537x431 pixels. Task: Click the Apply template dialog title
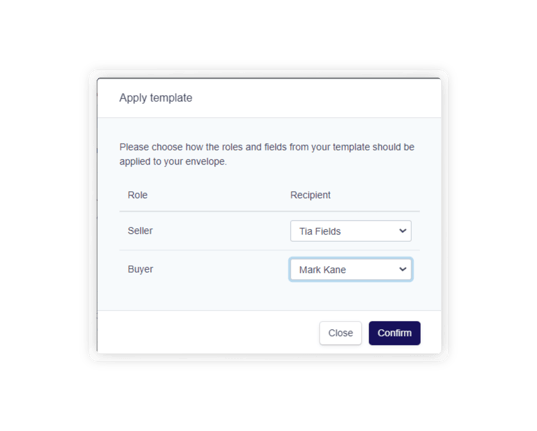tap(156, 98)
